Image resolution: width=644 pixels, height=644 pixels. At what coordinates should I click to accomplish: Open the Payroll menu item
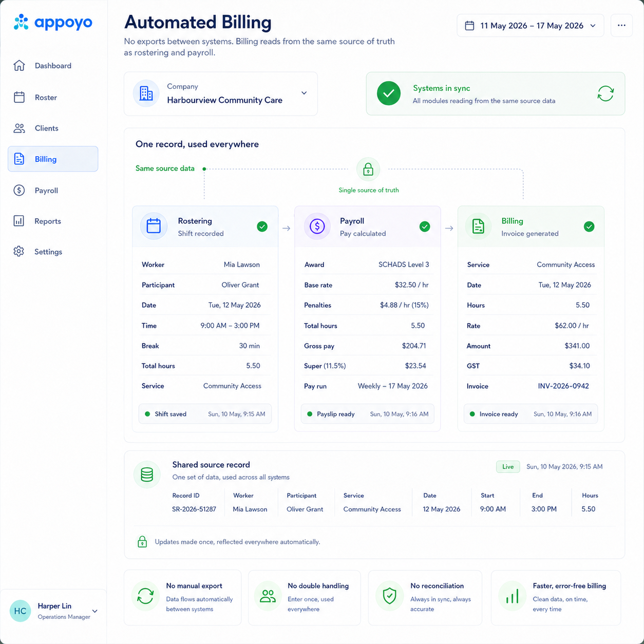53,191
